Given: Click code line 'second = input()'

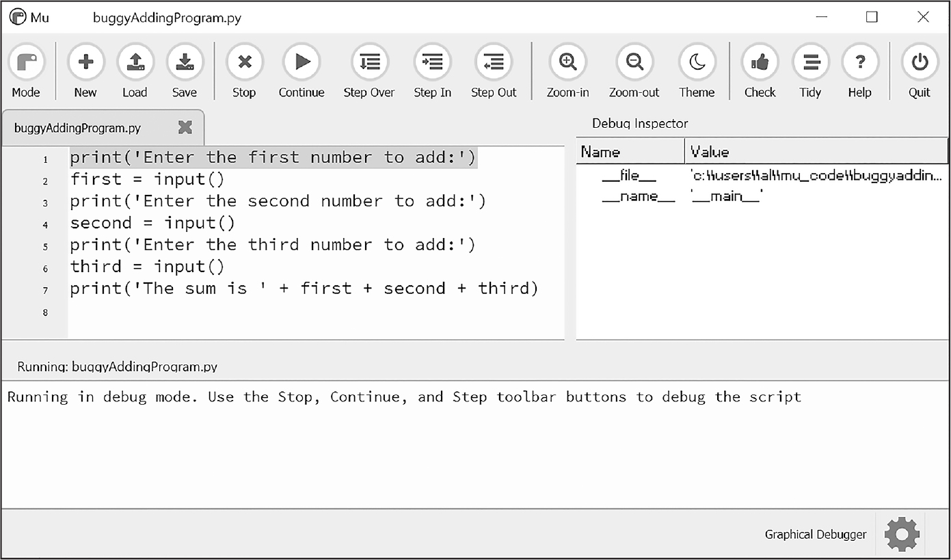Looking at the screenshot, I should (x=152, y=223).
